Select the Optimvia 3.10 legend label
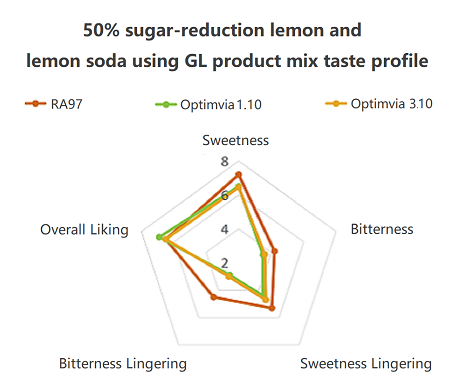This screenshot has width=466, height=386. (391, 104)
